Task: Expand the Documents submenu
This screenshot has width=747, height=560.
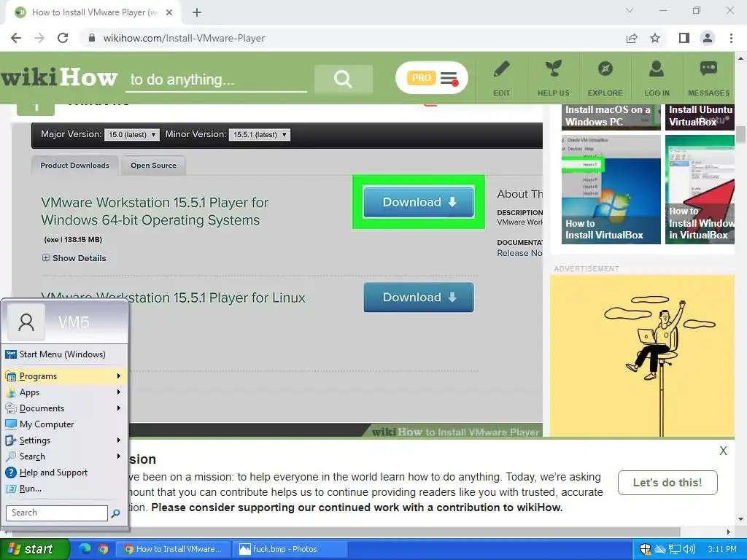Action: [65, 408]
